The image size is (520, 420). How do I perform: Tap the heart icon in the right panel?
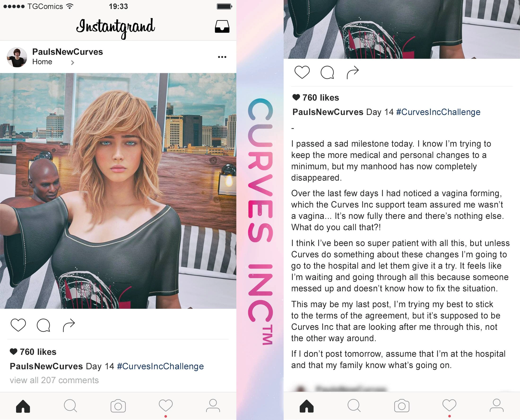(x=302, y=72)
